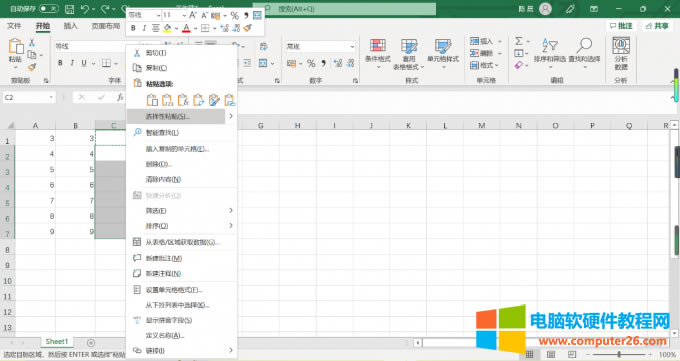The height and width of the screenshot is (361, 680).
Task: Click the Save icon in title bar
Action: tap(69, 9)
